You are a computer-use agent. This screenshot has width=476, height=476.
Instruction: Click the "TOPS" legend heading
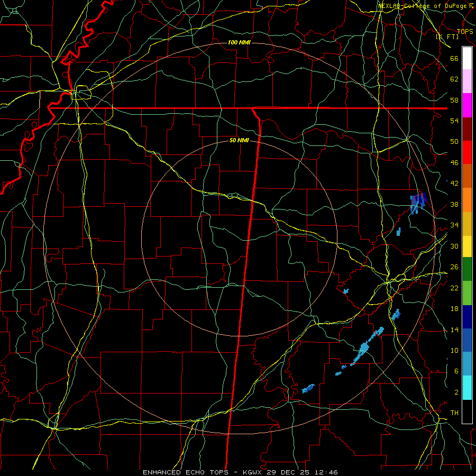(465, 32)
